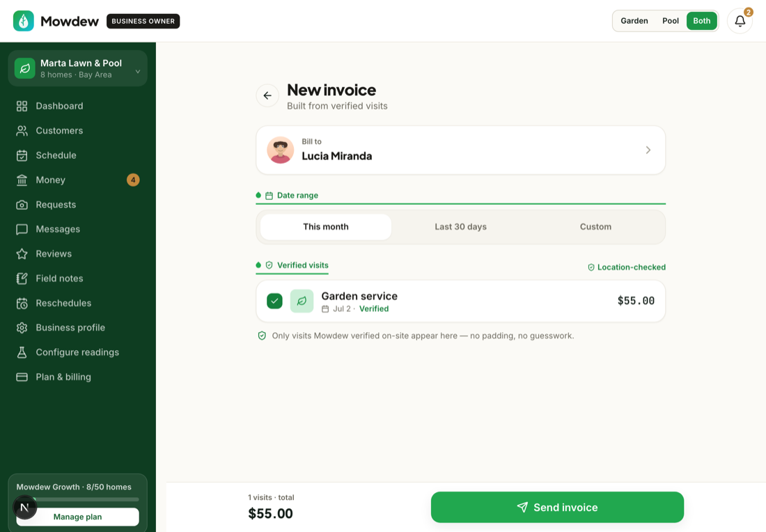Image resolution: width=766 pixels, height=532 pixels.
Task: Click the Money bank icon
Action: (22, 180)
